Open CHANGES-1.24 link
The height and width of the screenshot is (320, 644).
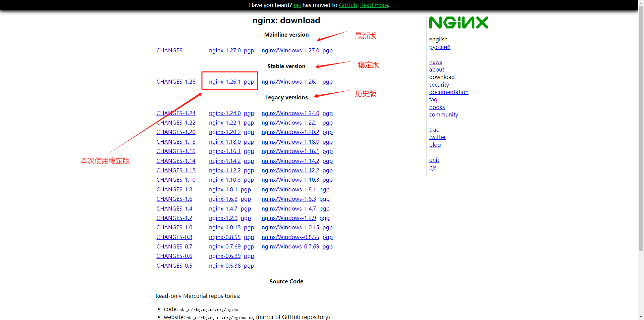[x=176, y=113]
